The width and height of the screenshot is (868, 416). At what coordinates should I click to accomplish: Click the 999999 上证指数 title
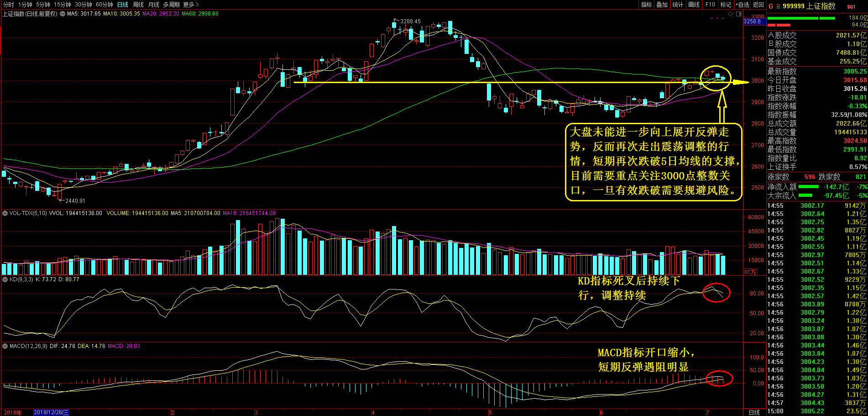coord(809,6)
